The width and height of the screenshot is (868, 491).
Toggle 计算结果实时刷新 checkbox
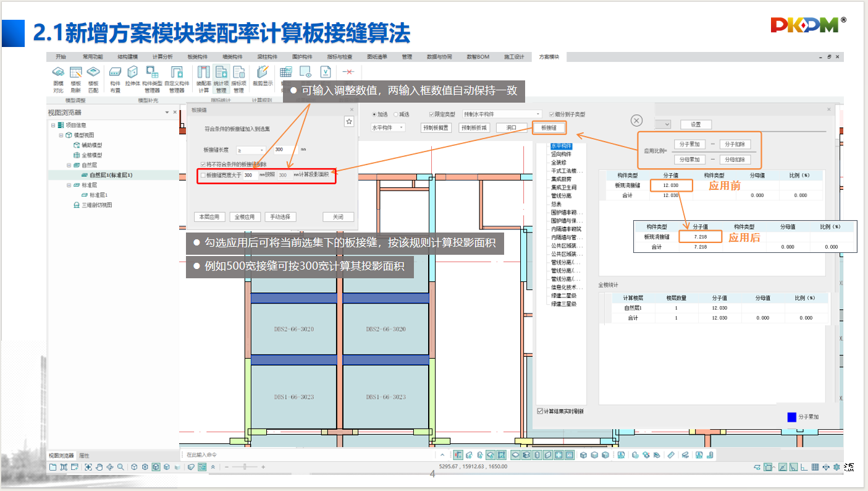(x=540, y=411)
